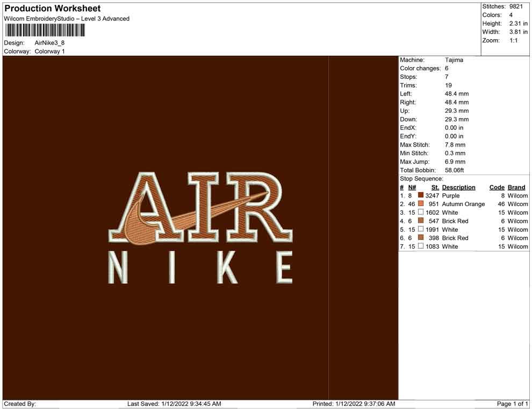Screen dimensions: 532x409
Task: Click the St. column header
Action: tap(435, 187)
